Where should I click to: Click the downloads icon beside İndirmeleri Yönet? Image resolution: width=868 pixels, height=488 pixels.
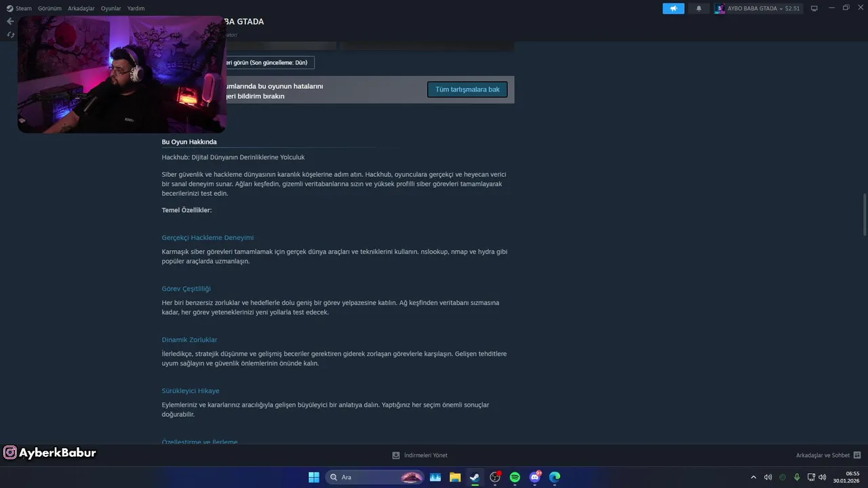396,455
